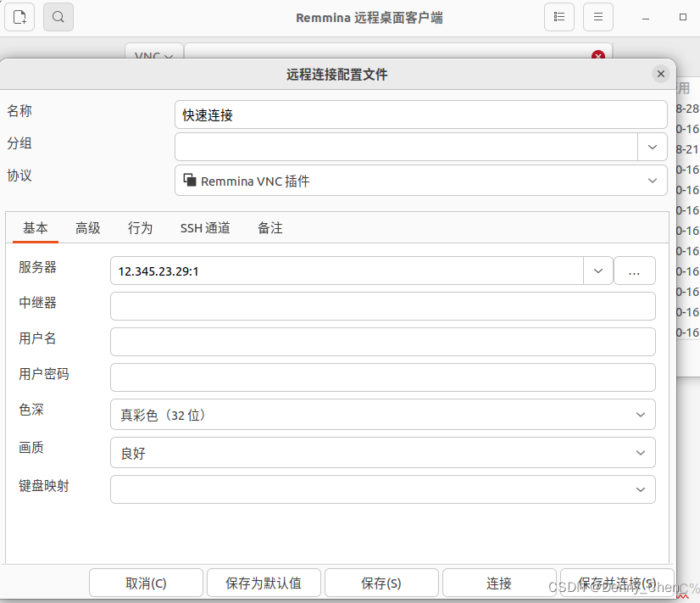Viewport: 700px width, 603px height.
Task: Click the 取消(C) cancel button
Action: (x=146, y=583)
